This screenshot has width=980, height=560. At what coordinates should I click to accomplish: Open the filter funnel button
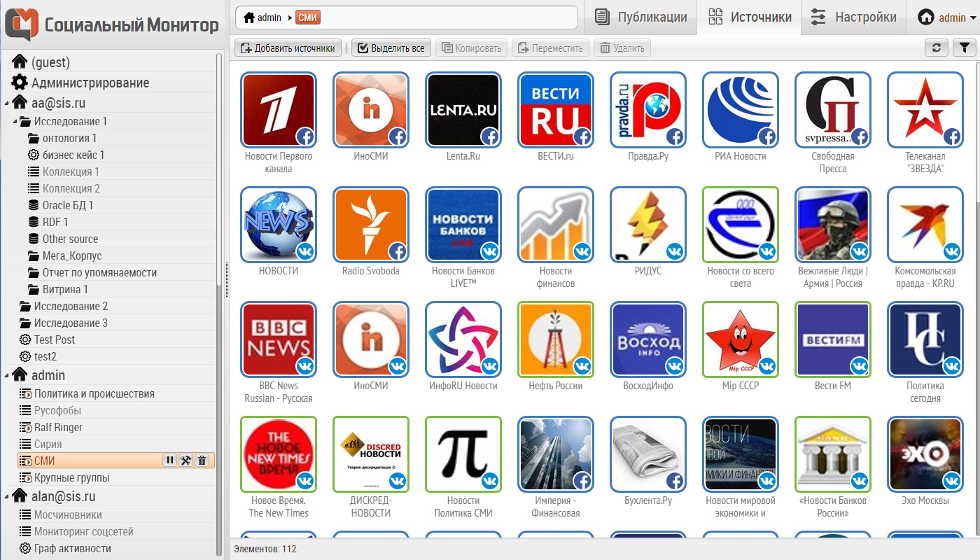click(x=964, y=48)
